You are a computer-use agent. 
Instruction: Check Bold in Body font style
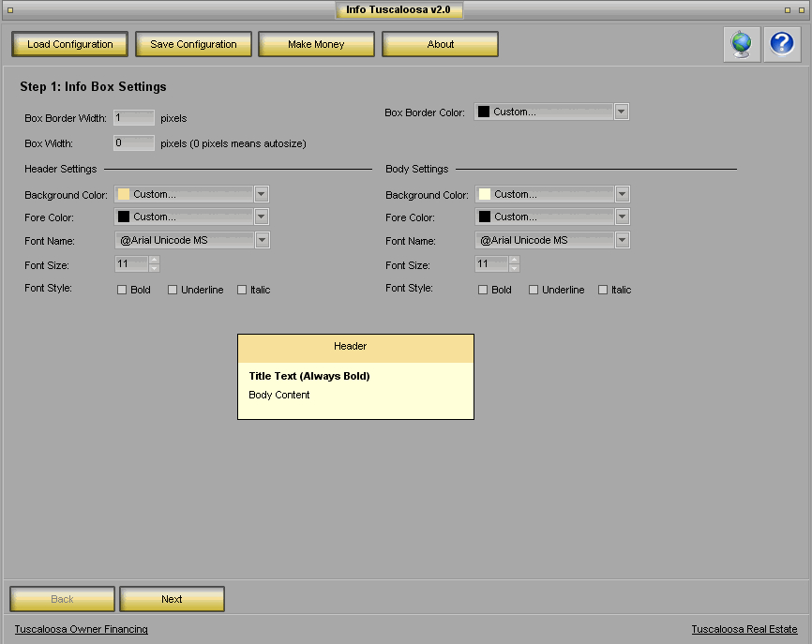pyautogui.click(x=483, y=290)
